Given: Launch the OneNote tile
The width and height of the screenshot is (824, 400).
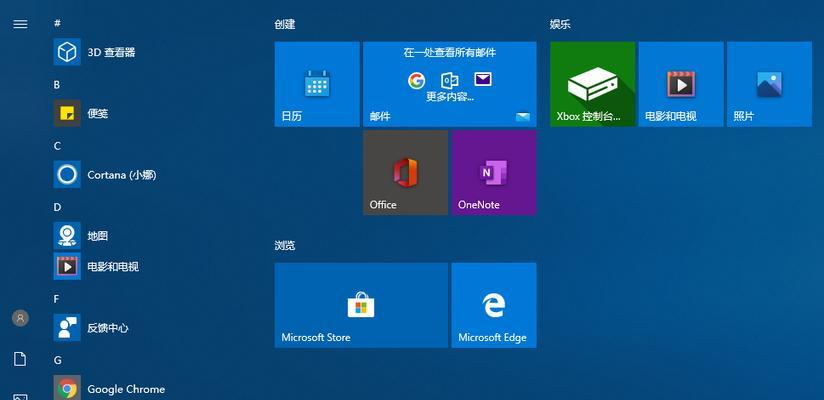Looking at the screenshot, I should [x=493, y=172].
